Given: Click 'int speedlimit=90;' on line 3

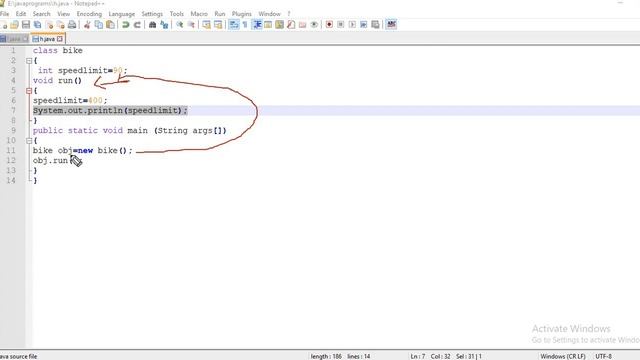Looking at the screenshot, I should pyautogui.click(x=82, y=71).
